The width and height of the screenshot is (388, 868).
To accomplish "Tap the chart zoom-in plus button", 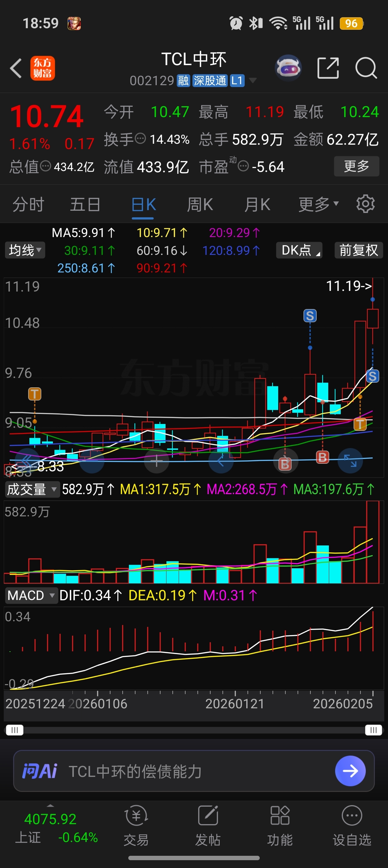I will point(157,461).
